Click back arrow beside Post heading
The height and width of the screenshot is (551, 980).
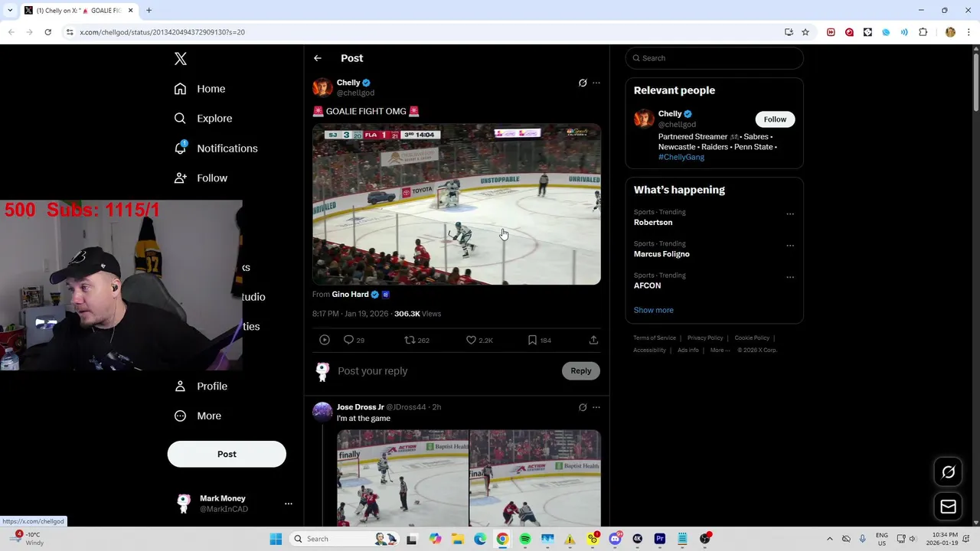(x=318, y=58)
